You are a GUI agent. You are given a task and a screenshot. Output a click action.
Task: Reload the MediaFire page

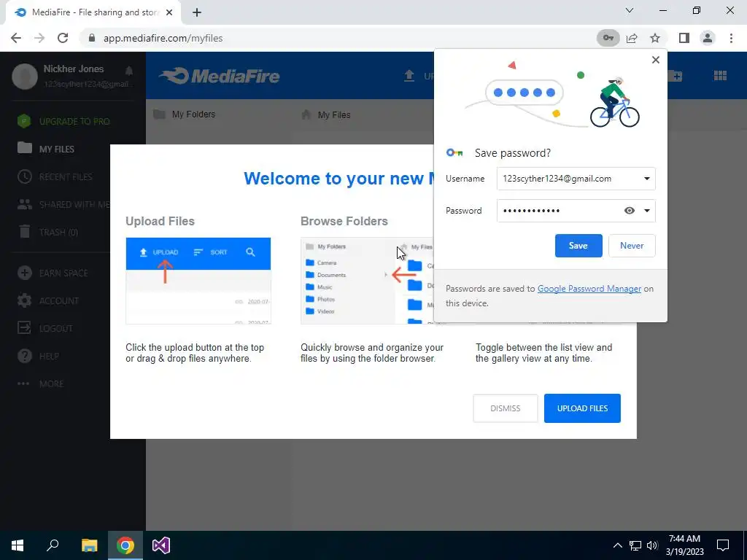(63, 38)
